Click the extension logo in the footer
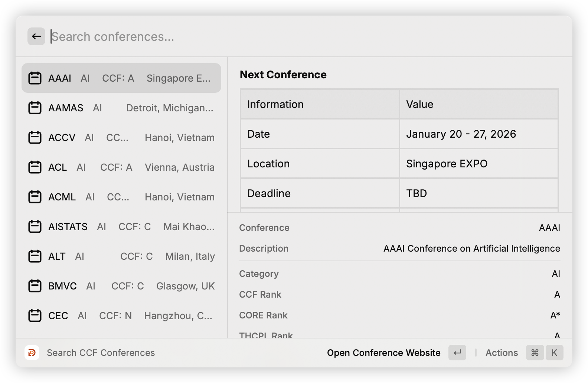Screen dimensions: 588x383 pos(32,353)
